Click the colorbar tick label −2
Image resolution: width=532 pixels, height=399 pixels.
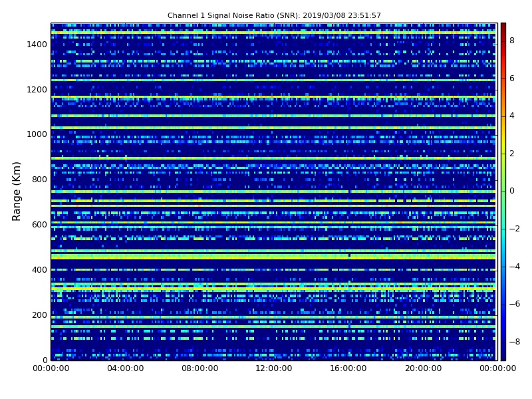515,229
